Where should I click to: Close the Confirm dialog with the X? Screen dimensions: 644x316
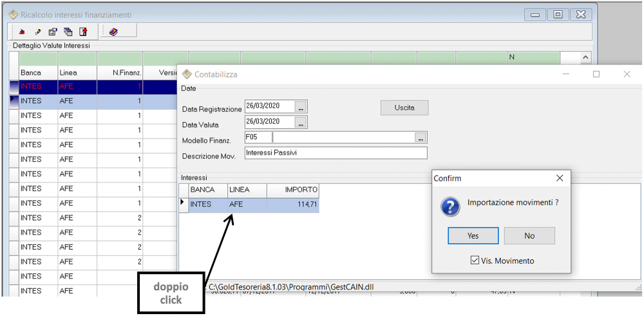(559, 178)
